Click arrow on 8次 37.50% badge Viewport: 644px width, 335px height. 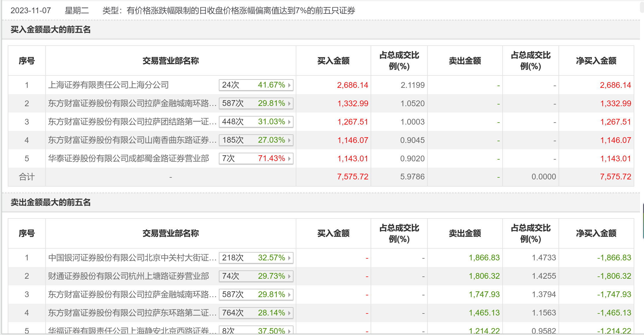(x=289, y=331)
